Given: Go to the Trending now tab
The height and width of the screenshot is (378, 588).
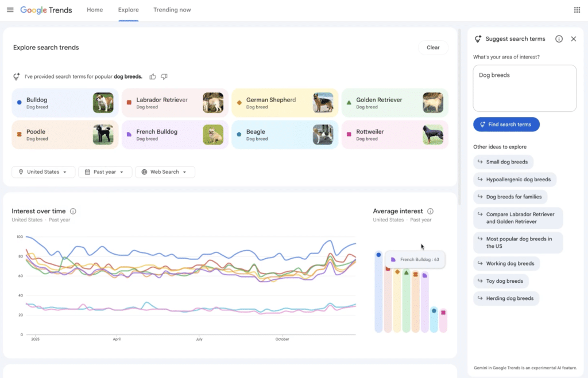Looking at the screenshot, I should pyautogui.click(x=172, y=10).
